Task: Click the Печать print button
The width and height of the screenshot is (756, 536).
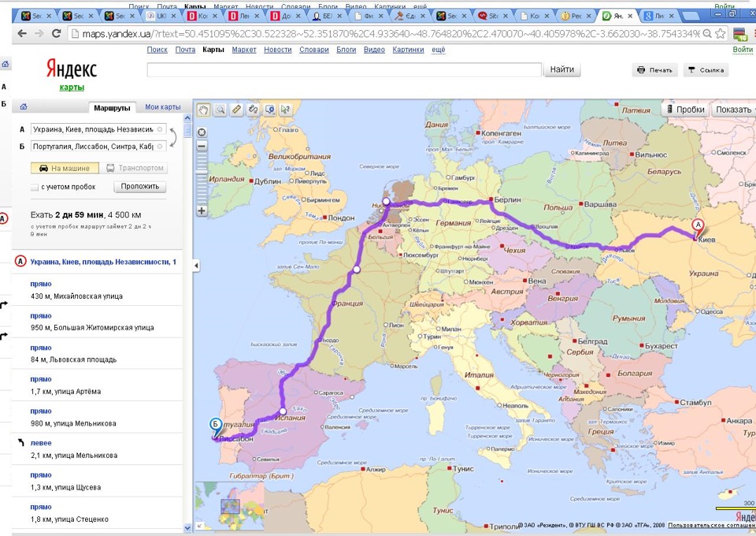Action: pos(654,70)
